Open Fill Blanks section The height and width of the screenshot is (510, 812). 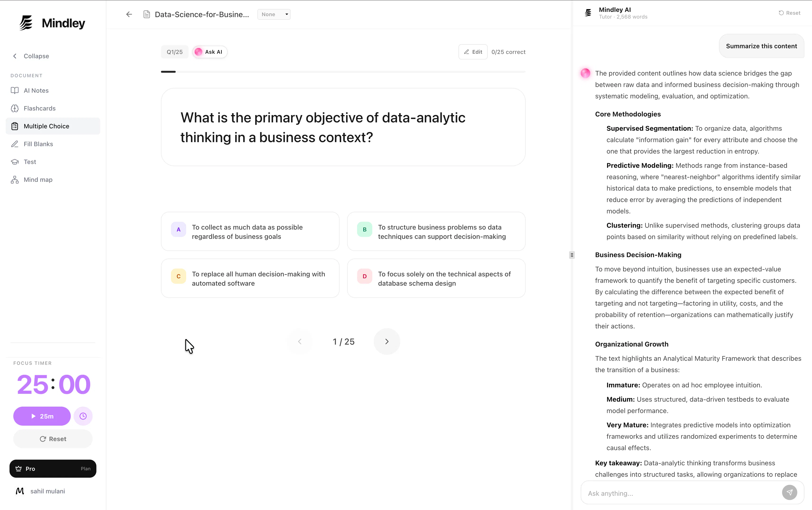pos(53,144)
